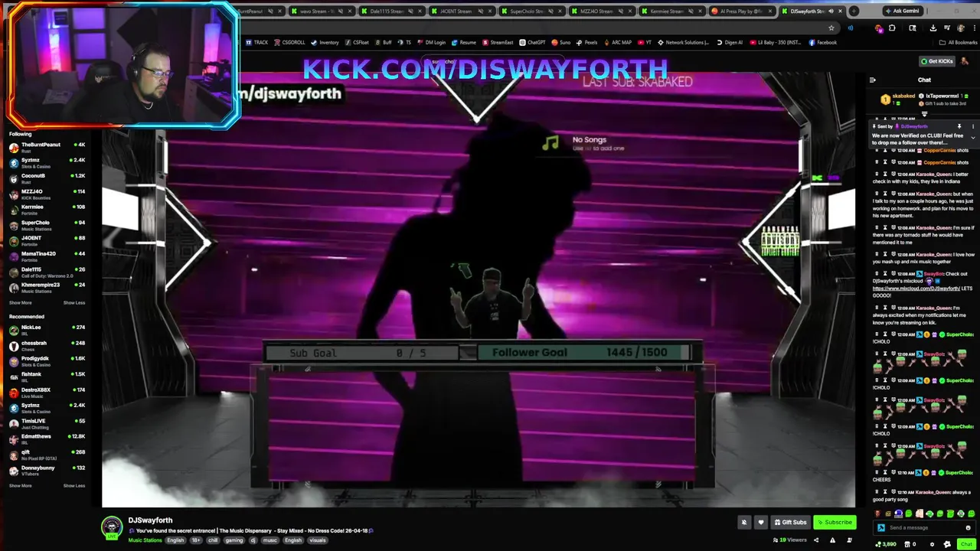Click the share stream icon
The width and height of the screenshot is (980, 551).
click(x=815, y=540)
